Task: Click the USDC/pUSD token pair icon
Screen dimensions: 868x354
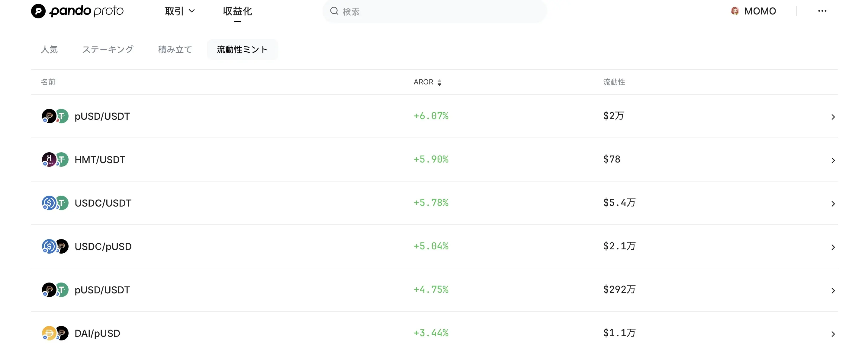Action: coord(55,246)
